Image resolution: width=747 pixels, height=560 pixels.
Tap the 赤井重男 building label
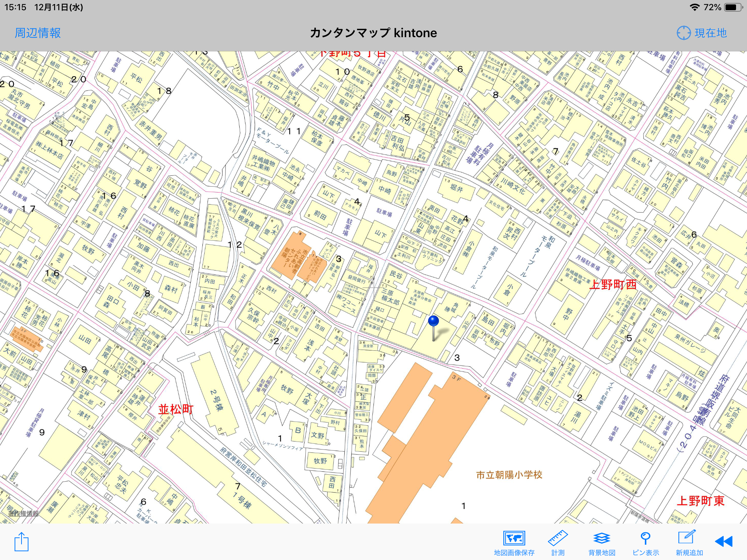150,130
